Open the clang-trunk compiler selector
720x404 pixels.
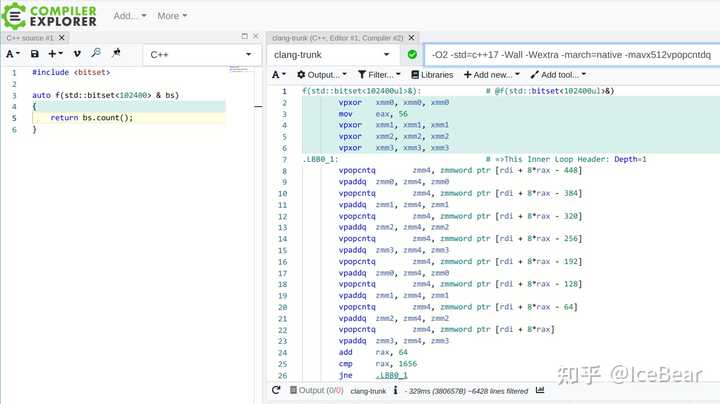point(333,54)
